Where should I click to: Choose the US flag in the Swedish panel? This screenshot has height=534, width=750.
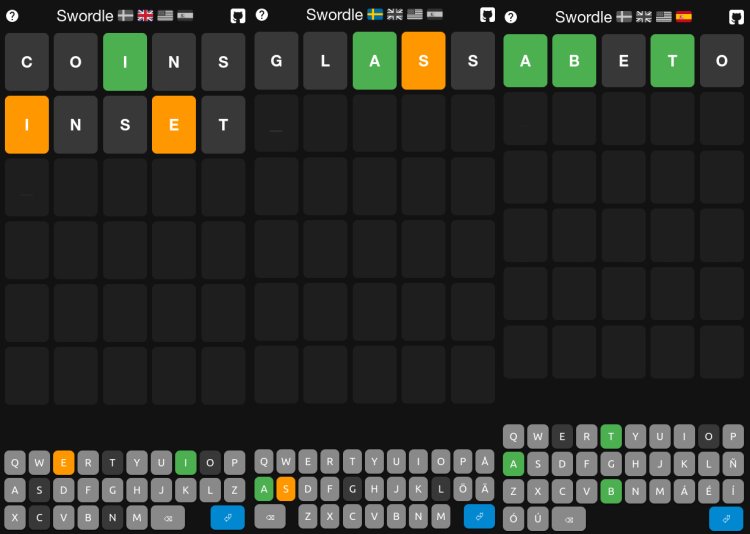415,15
